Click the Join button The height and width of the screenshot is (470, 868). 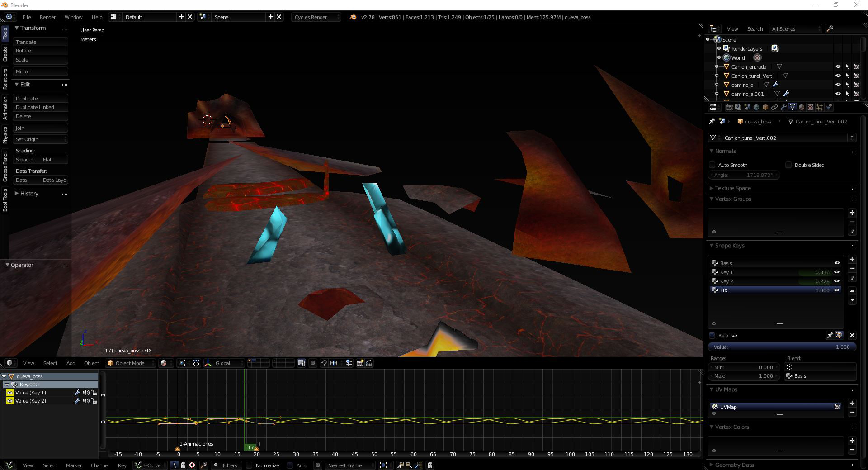(x=40, y=128)
